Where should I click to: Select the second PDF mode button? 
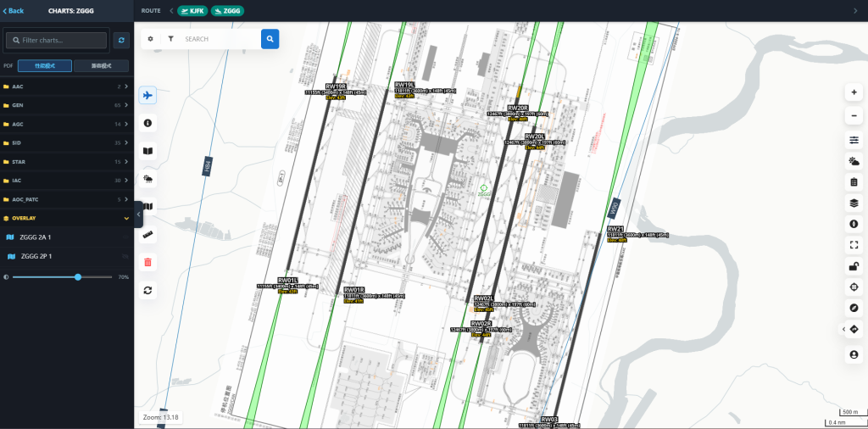point(102,65)
